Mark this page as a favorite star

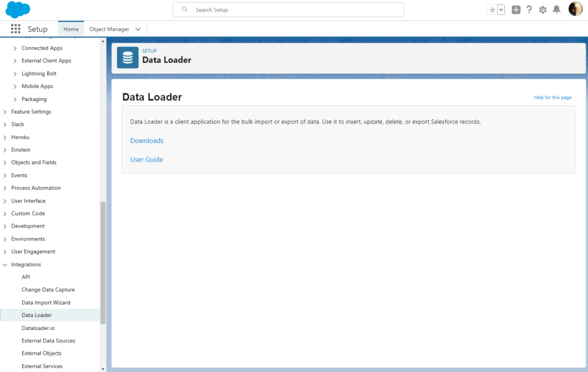pyautogui.click(x=492, y=9)
